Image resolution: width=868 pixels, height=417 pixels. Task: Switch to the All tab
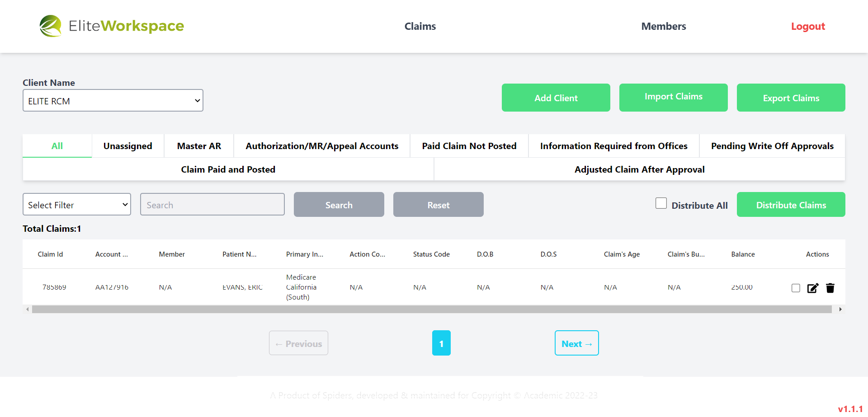57,146
